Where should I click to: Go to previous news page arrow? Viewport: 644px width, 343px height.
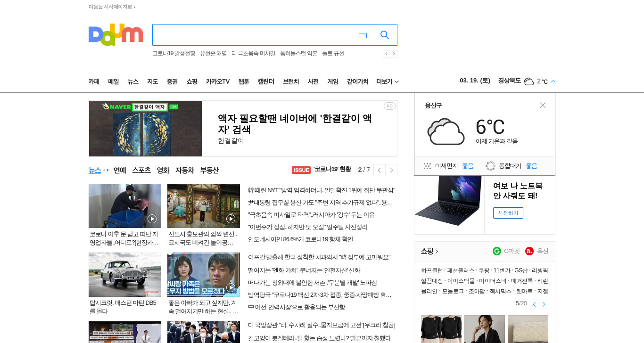(x=380, y=170)
